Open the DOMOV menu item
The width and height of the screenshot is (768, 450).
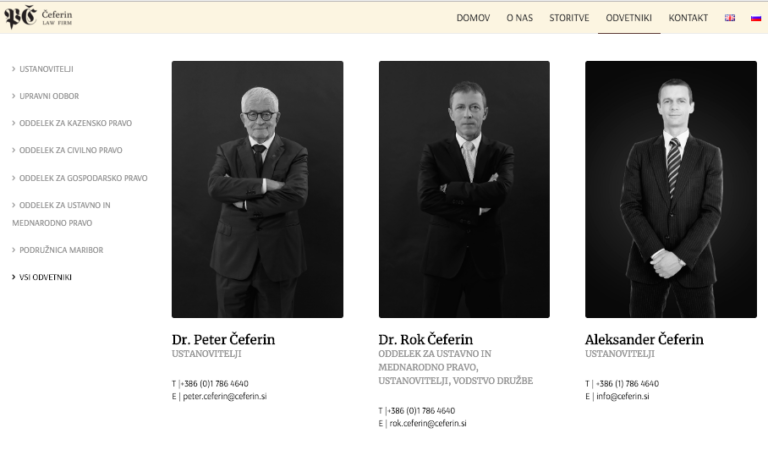(473, 18)
